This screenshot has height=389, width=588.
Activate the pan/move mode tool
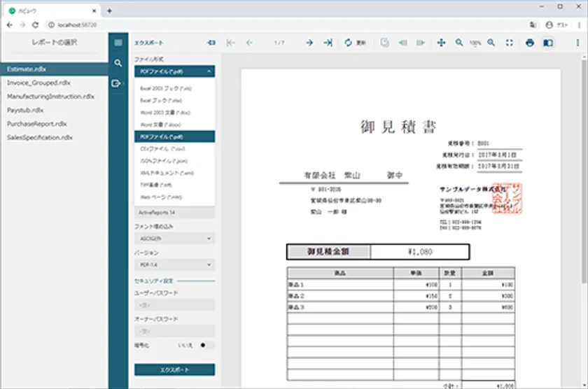click(442, 43)
